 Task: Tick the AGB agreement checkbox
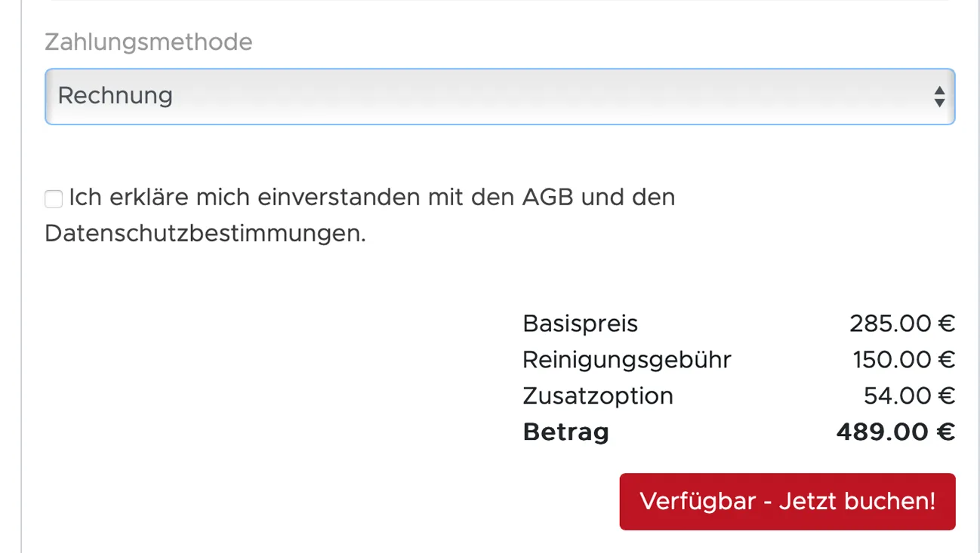(54, 199)
